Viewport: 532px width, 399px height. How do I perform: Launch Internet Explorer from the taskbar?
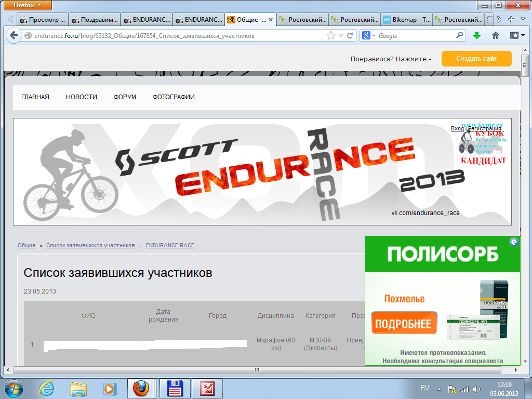click(x=48, y=388)
